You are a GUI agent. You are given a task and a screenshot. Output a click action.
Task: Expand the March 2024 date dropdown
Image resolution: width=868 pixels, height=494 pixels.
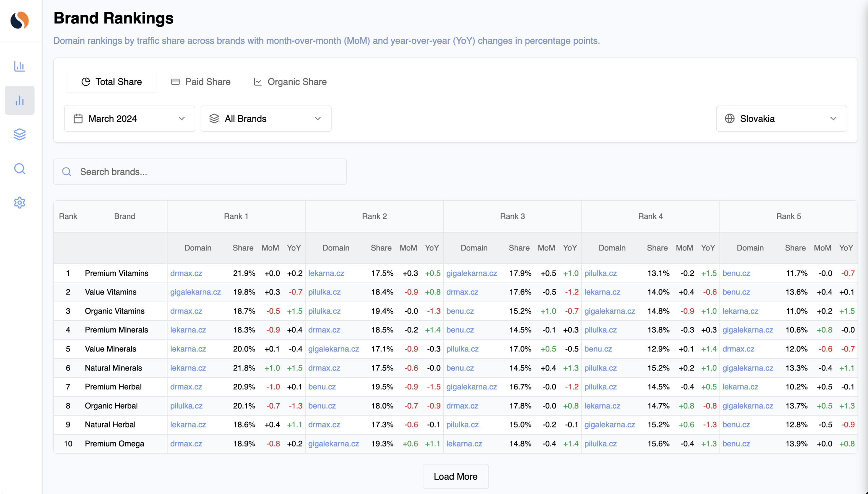pos(130,119)
